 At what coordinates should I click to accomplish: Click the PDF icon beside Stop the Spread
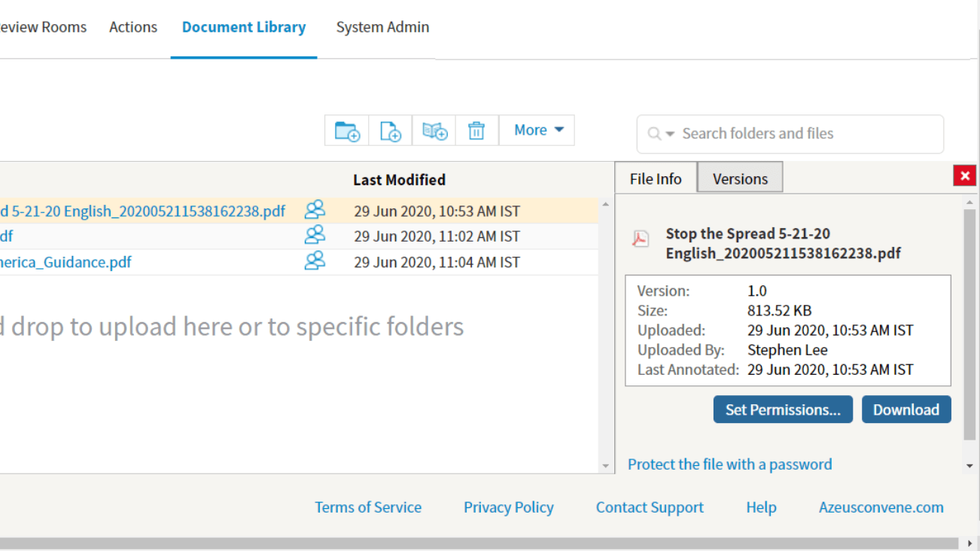(x=641, y=239)
